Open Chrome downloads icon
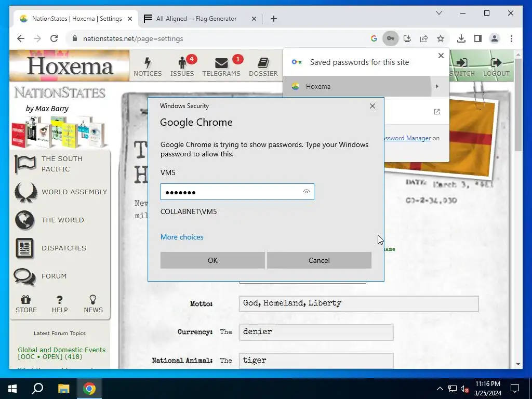The width and height of the screenshot is (532, 399). click(x=461, y=38)
